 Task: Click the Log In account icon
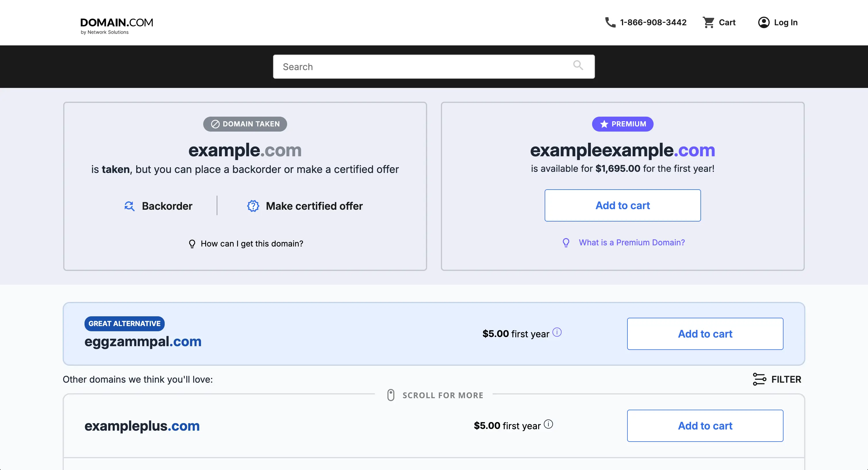(x=764, y=22)
